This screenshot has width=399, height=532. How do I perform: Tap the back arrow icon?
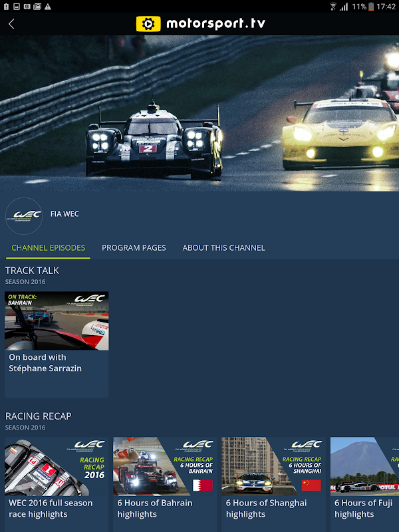pyautogui.click(x=11, y=24)
